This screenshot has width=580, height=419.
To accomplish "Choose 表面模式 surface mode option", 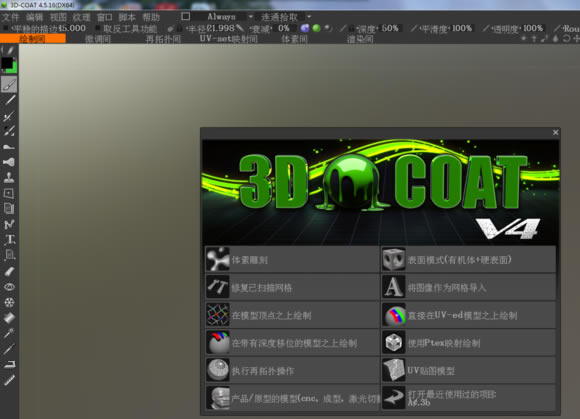I will pyautogui.click(x=468, y=259).
